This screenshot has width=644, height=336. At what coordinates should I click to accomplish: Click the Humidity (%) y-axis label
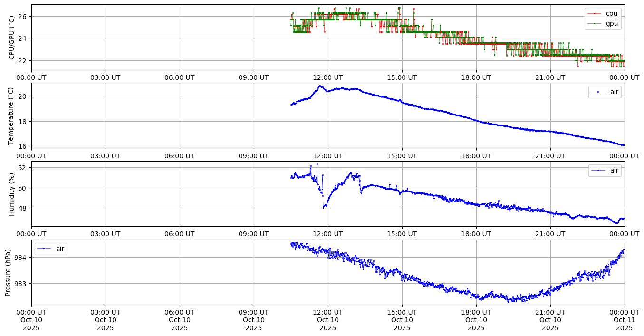(12, 194)
